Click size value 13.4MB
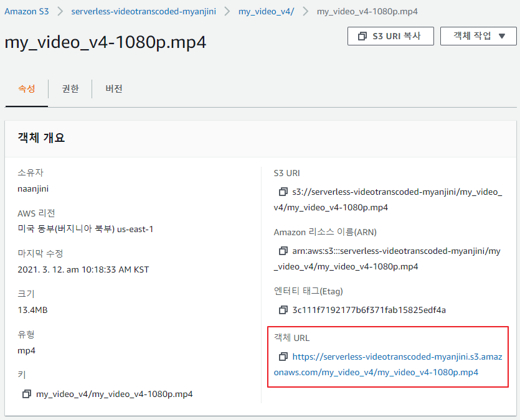This screenshot has height=420, width=520. pyautogui.click(x=32, y=310)
